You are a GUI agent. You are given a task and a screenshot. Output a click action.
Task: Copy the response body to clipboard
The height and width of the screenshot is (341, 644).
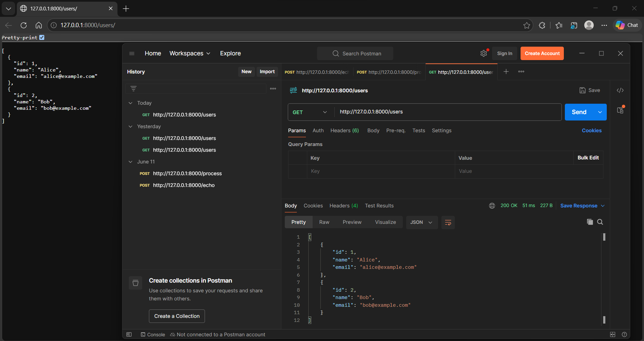(x=590, y=222)
